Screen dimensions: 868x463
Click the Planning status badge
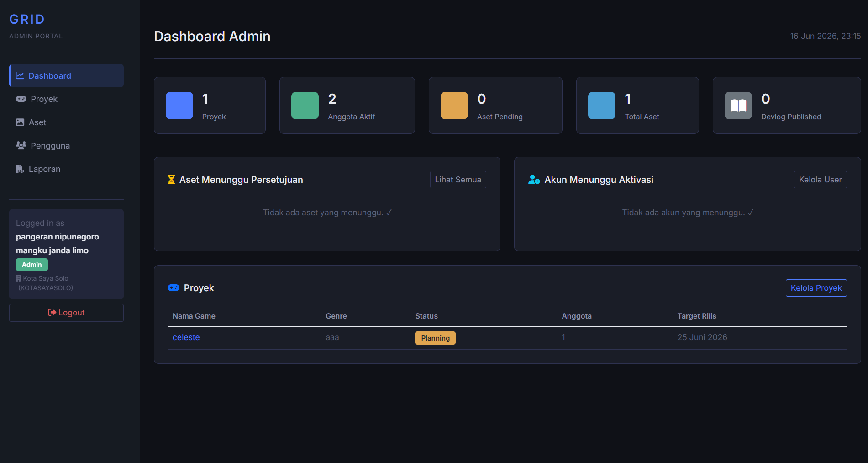tap(435, 338)
